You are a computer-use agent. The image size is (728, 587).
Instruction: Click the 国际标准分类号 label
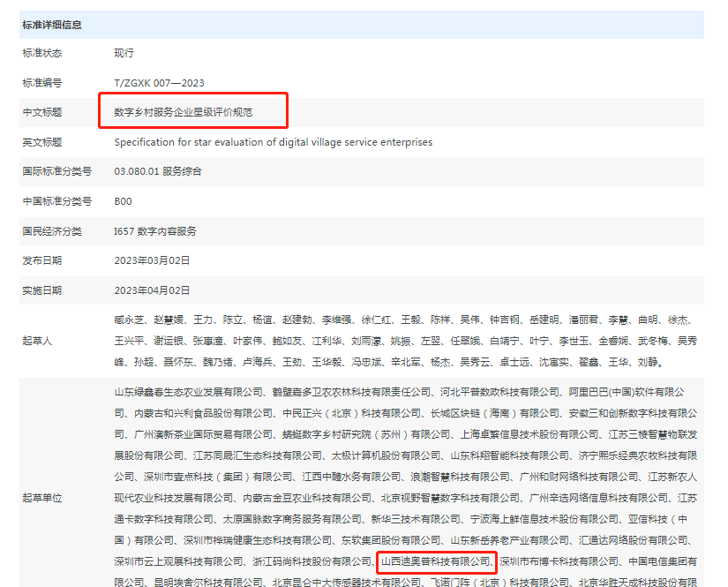(57, 171)
